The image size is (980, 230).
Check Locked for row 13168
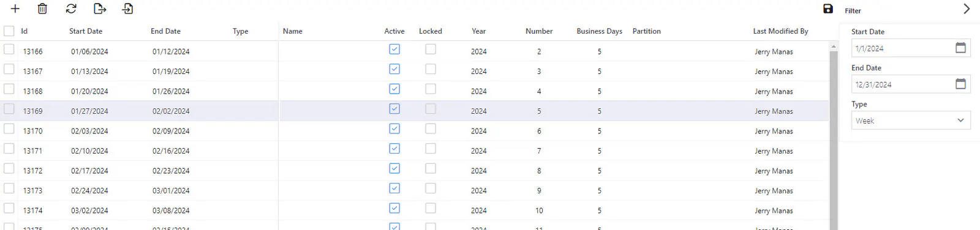tap(431, 89)
